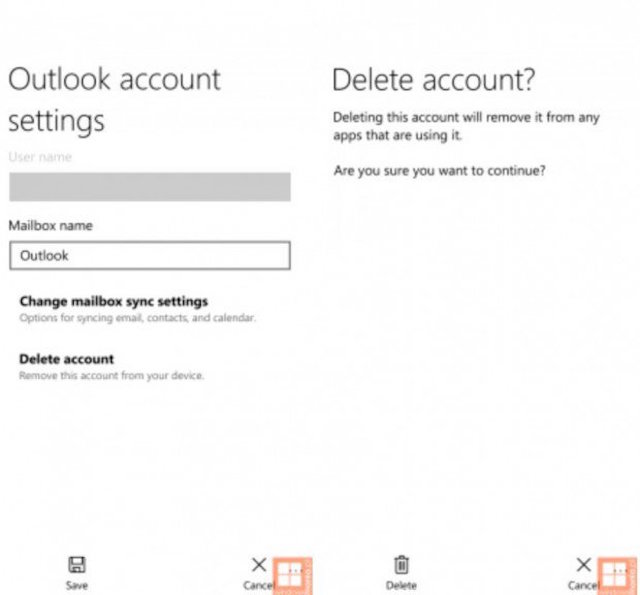640x595 pixels.
Task: Click the "Outlook account settings" heading
Action: click(114, 100)
